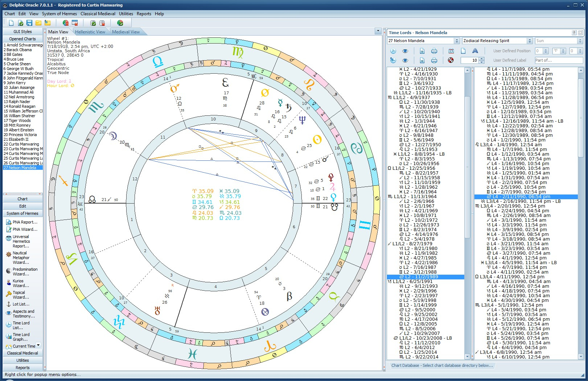Expand the sidebar Reports section
The width and height of the screenshot is (588, 381).
tap(22, 368)
